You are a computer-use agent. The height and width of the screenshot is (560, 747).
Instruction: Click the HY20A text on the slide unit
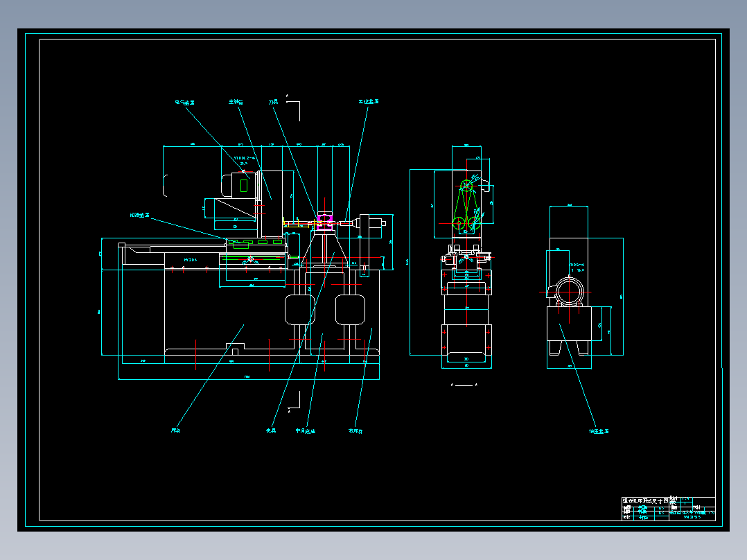coord(190,260)
